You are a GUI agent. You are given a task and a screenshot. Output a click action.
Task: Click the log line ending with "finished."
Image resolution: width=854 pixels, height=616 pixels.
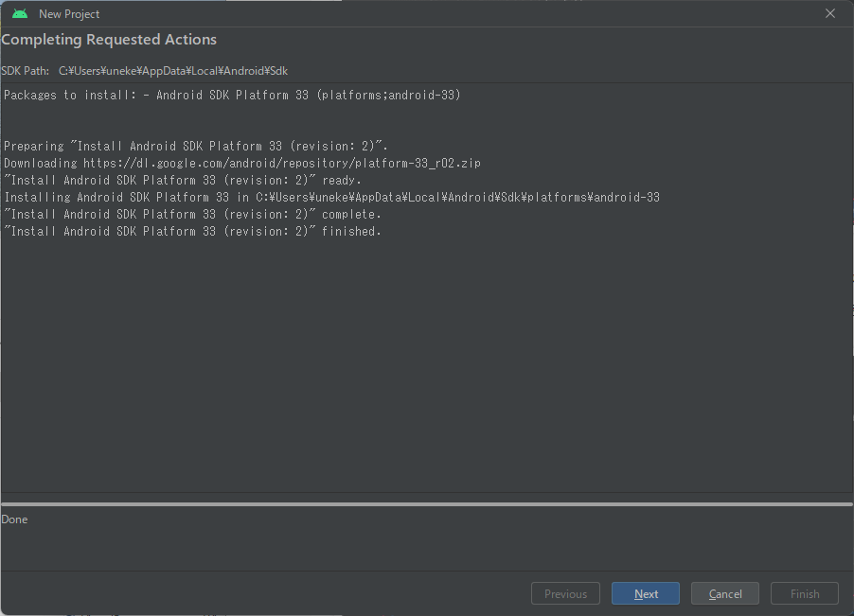tap(192, 232)
